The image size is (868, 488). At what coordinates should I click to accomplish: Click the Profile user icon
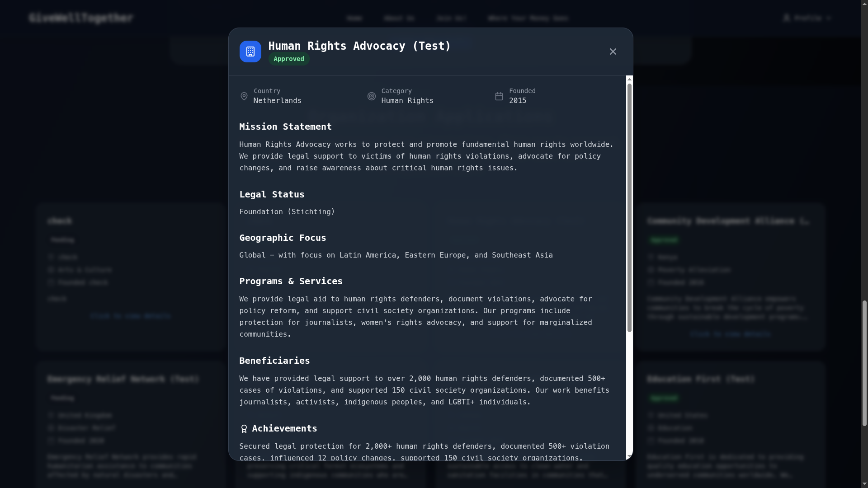point(787,18)
